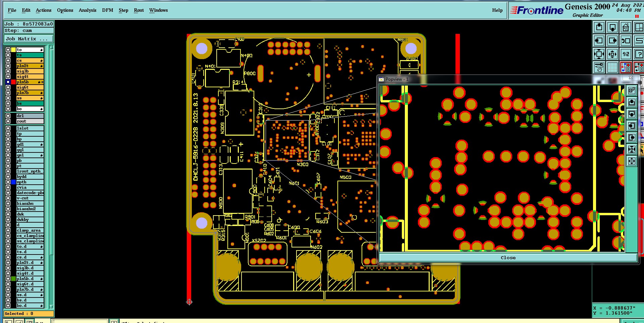
Task: Click the pan left icon in Popview
Action: pos(632,126)
